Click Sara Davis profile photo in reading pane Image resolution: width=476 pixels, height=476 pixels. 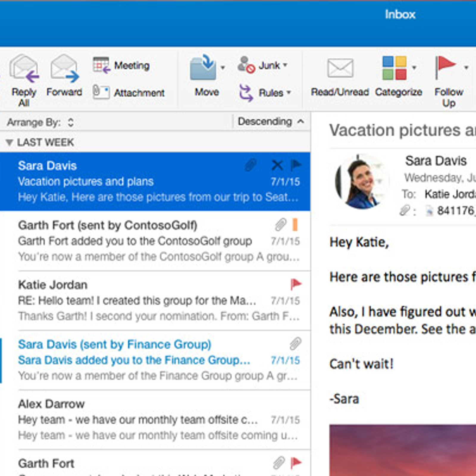point(362,181)
